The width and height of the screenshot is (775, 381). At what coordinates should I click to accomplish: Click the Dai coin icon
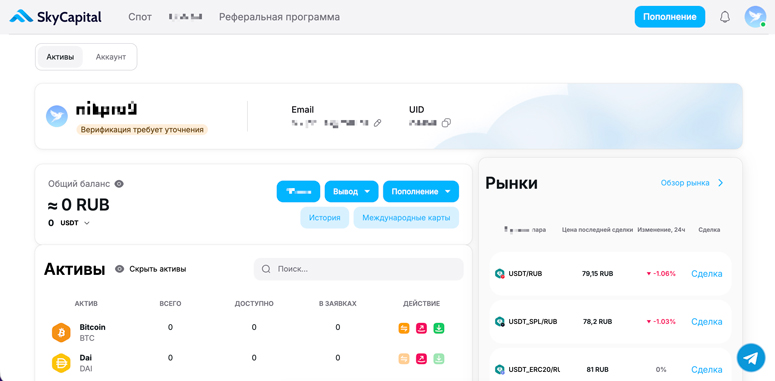point(61,363)
